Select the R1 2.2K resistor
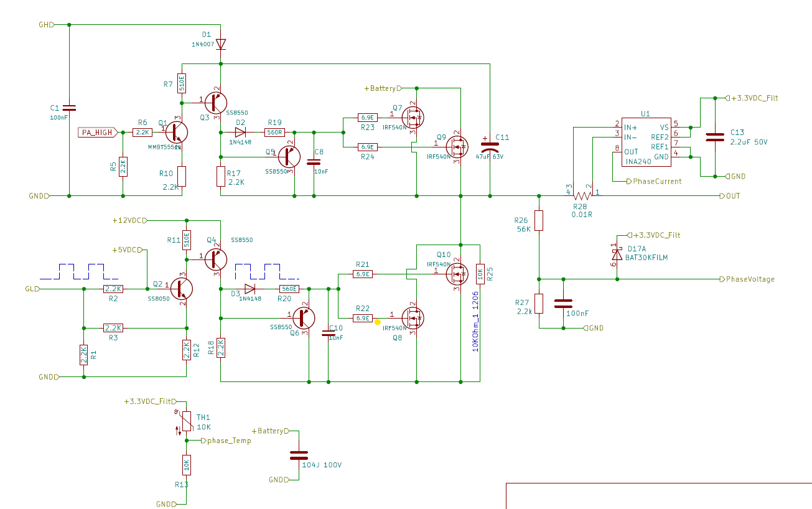The image size is (812, 509). (x=83, y=355)
